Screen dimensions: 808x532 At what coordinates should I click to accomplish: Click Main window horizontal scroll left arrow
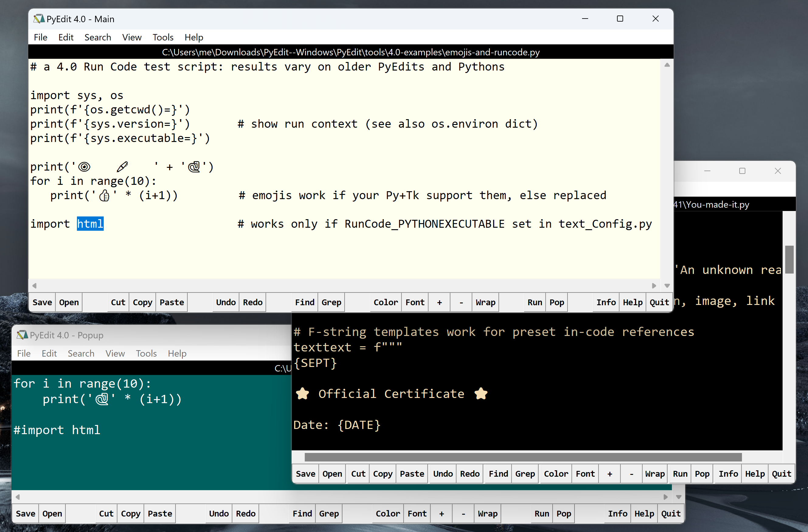point(34,286)
